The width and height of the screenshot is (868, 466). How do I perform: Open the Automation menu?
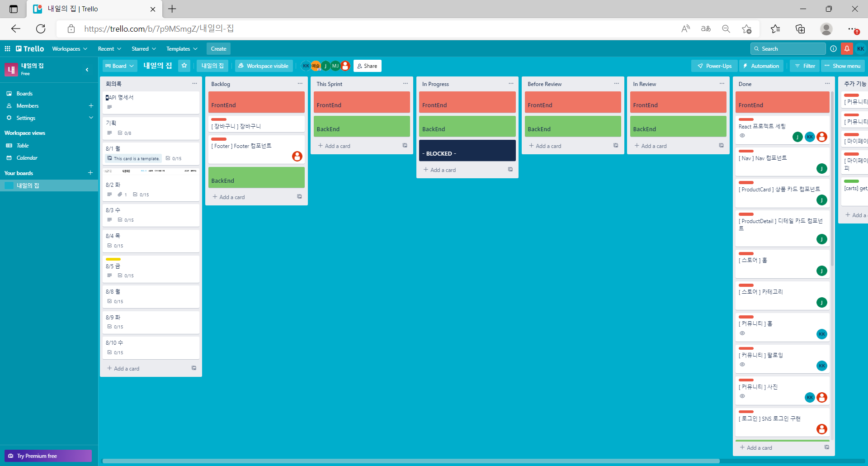pyautogui.click(x=761, y=66)
